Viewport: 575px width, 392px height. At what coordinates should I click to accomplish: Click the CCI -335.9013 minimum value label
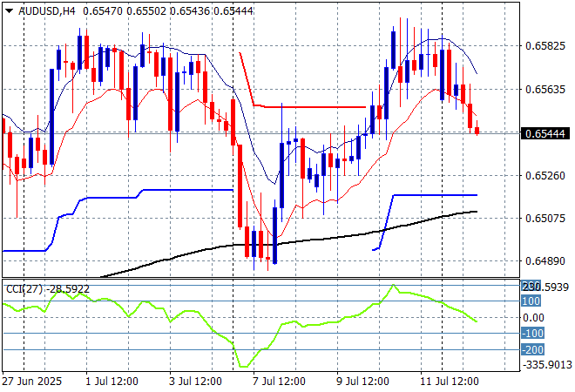(547, 366)
